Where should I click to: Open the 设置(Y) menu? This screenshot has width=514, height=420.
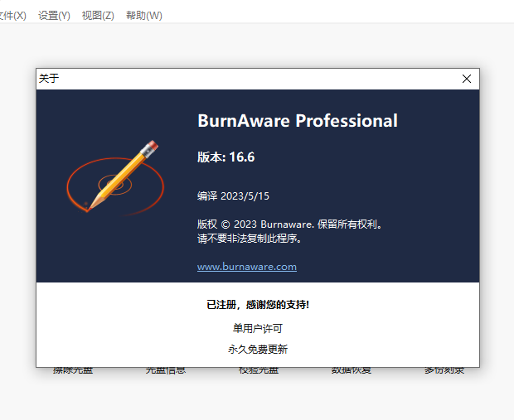(54, 16)
